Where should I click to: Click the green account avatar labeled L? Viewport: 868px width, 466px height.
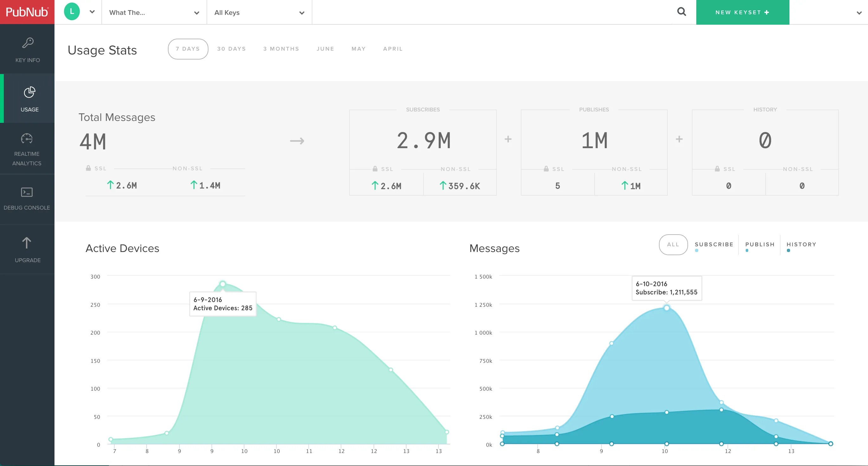coord(71,11)
